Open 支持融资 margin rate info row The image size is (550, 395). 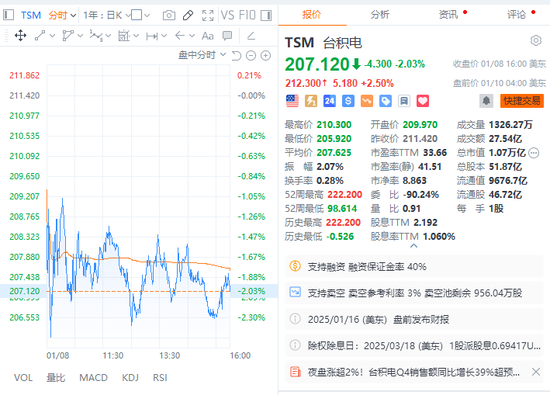point(414,267)
